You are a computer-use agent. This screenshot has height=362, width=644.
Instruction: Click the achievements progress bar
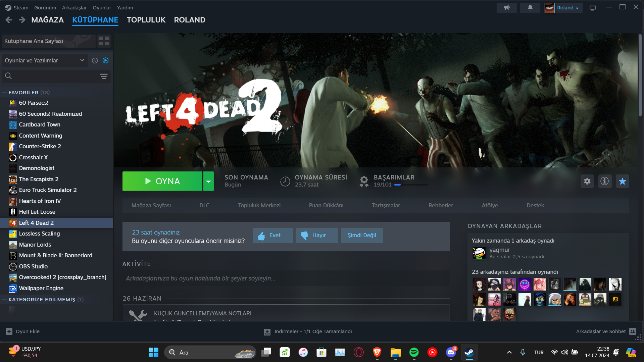click(x=411, y=185)
